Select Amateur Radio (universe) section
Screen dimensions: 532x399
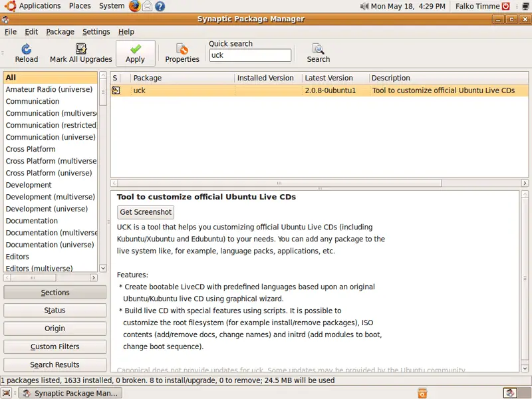[x=51, y=89]
